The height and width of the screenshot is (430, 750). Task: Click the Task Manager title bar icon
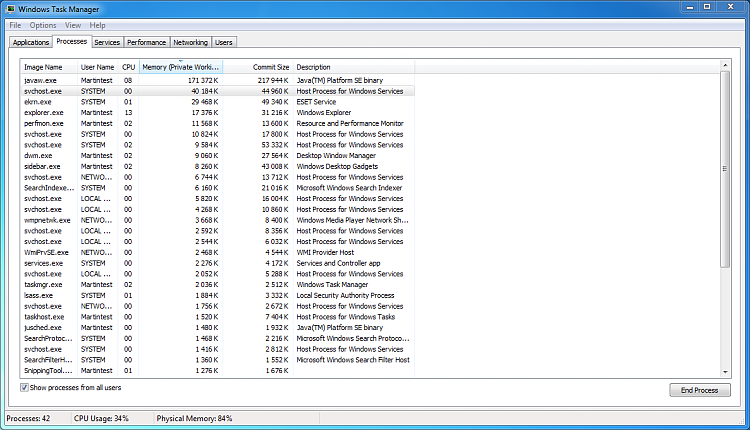point(11,9)
